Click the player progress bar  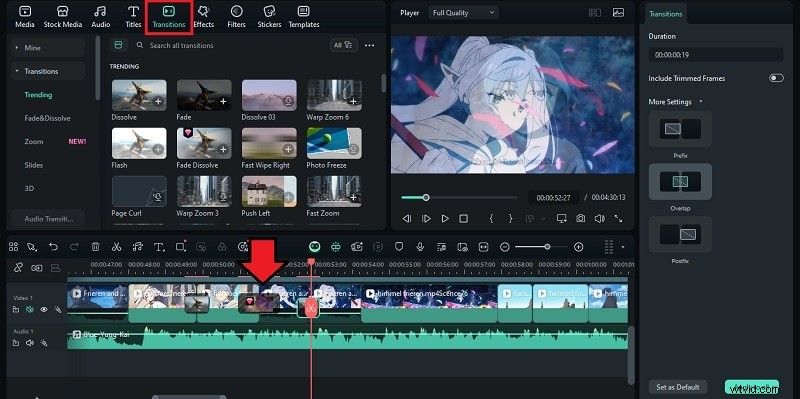[x=459, y=197]
